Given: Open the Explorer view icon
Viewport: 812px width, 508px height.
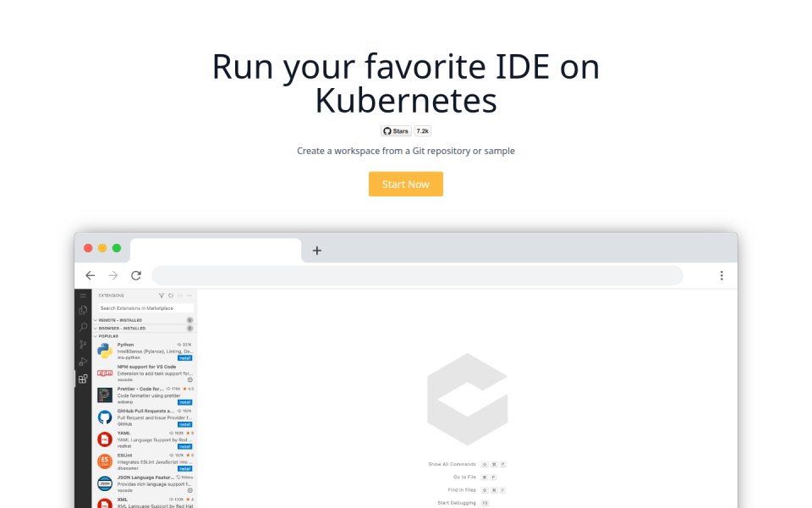Looking at the screenshot, I should coord(83,310).
